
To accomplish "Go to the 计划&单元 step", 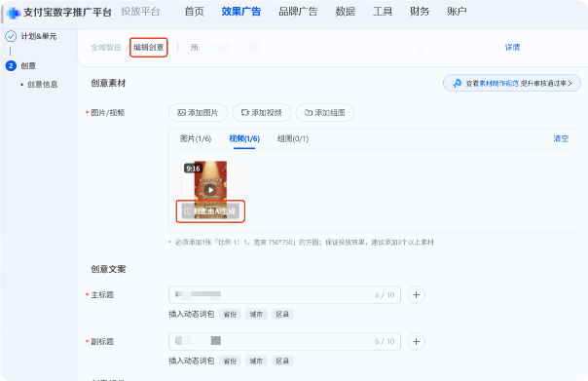I will [x=39, y=36].
